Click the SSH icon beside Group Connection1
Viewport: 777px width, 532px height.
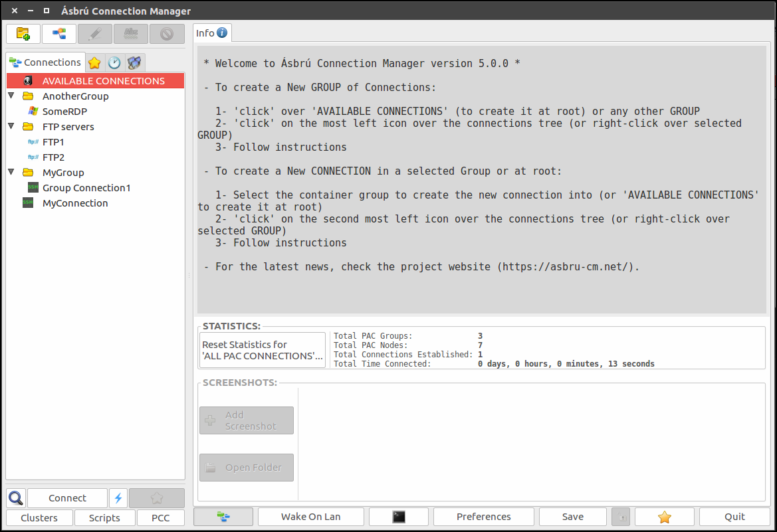pos(33,187)
